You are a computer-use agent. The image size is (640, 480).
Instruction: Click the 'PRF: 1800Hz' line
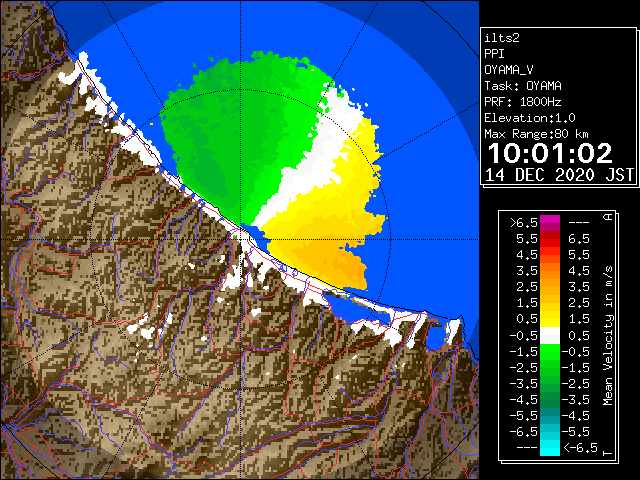[x=523, y=102]
